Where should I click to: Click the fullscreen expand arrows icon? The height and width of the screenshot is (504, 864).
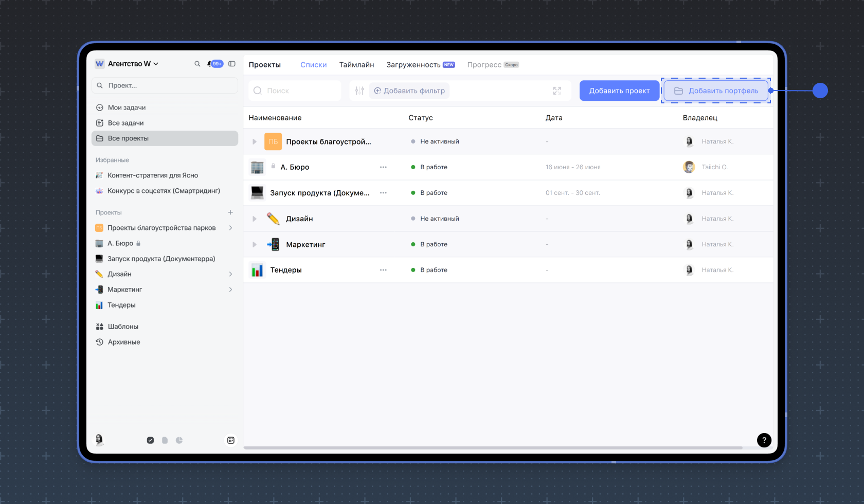[557, 91]
